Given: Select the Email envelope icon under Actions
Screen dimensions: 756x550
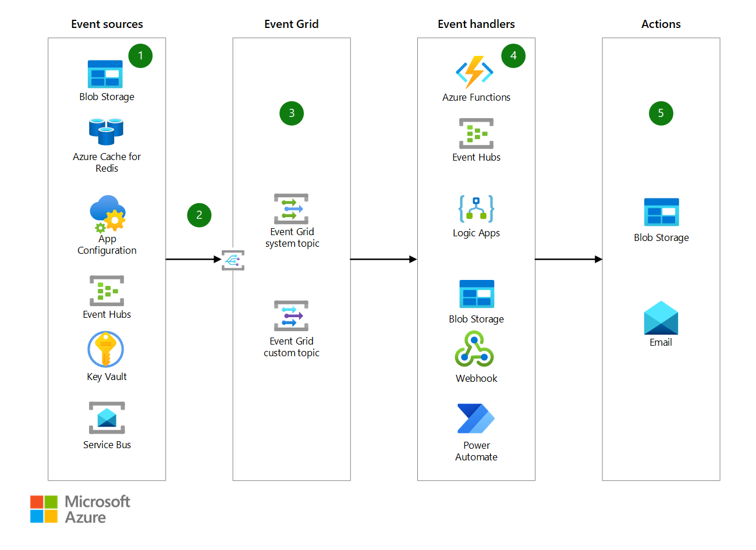Looking at the screenshot, I should (661, 318).
